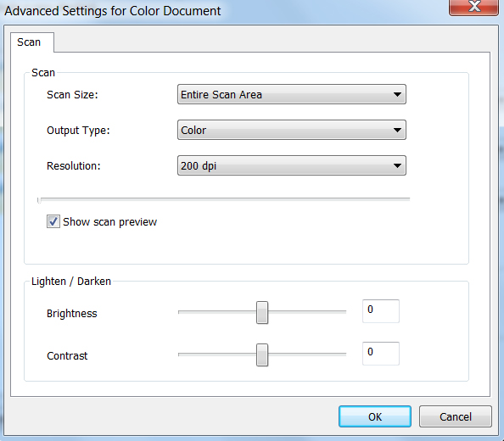Viewport: 504px width, 441px height.
Task: Open the Resolution combo box showing 200 dpi
Action: click(x=292, y=165)
